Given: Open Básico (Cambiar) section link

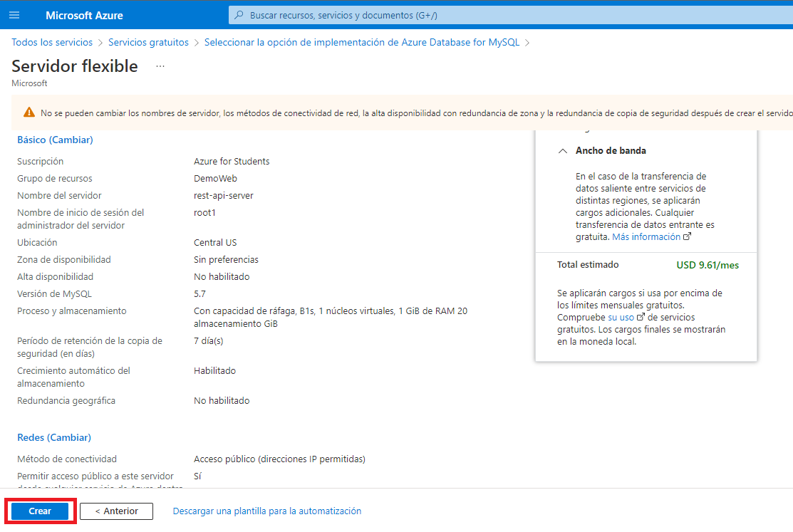Looking at the screenshot, I should [55, 140].
